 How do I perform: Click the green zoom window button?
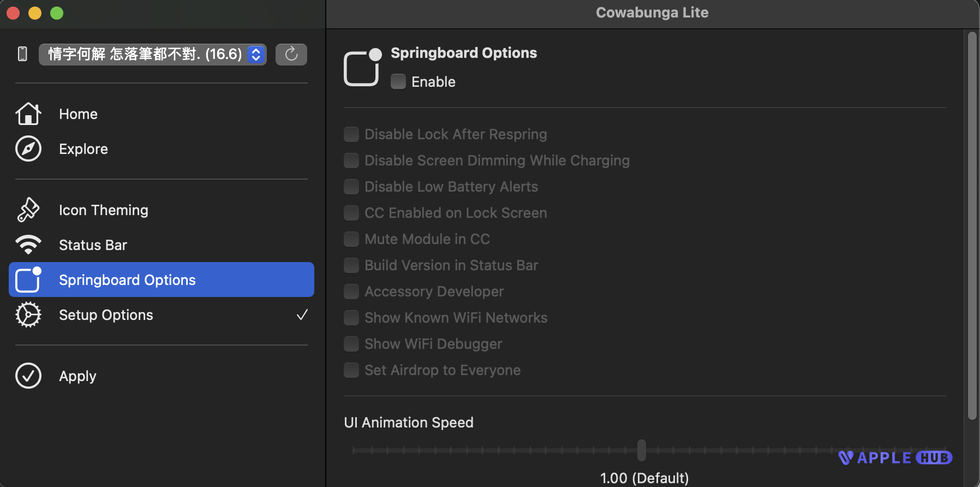tap(57, 13)
